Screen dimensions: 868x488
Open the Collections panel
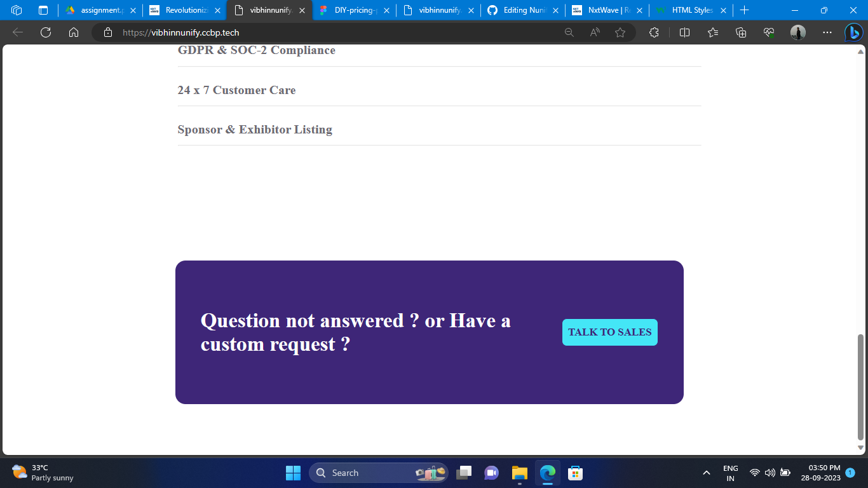741,32
